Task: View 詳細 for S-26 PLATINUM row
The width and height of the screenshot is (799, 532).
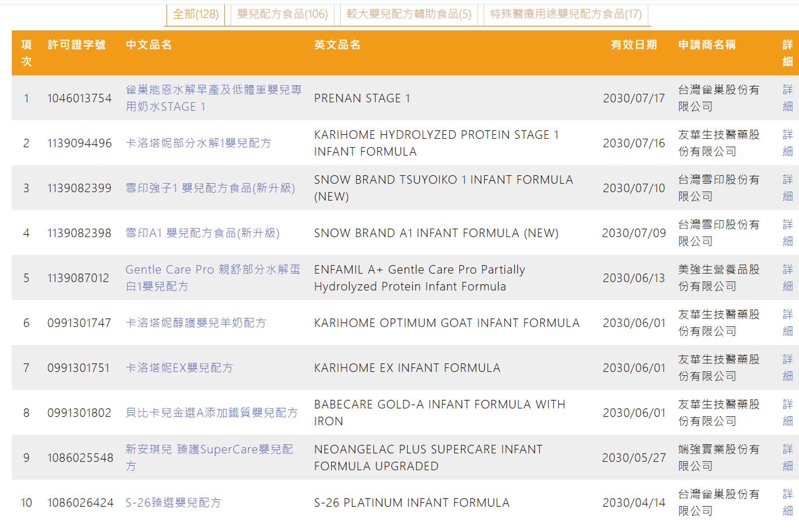Action: [x=788, y=502]
